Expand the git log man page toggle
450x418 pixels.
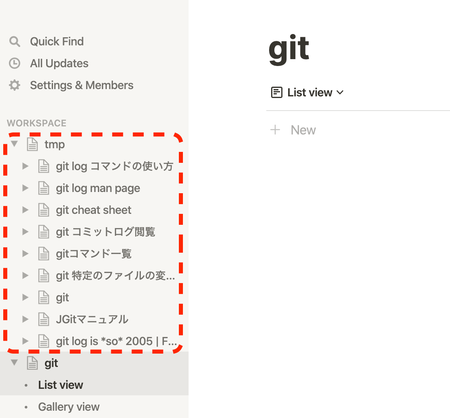coord(25,188)
